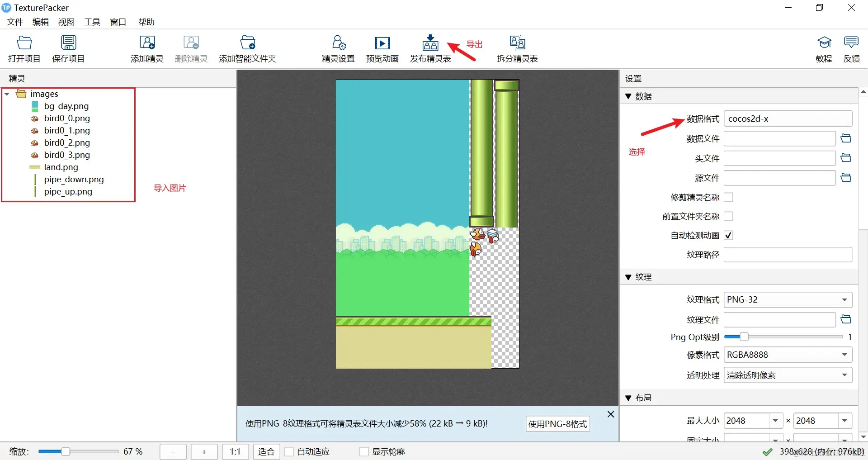The width and height of the screenshot is (868, 460).
Task: Click the bird0_2.png sprite icon
Action: coord(35,143)
